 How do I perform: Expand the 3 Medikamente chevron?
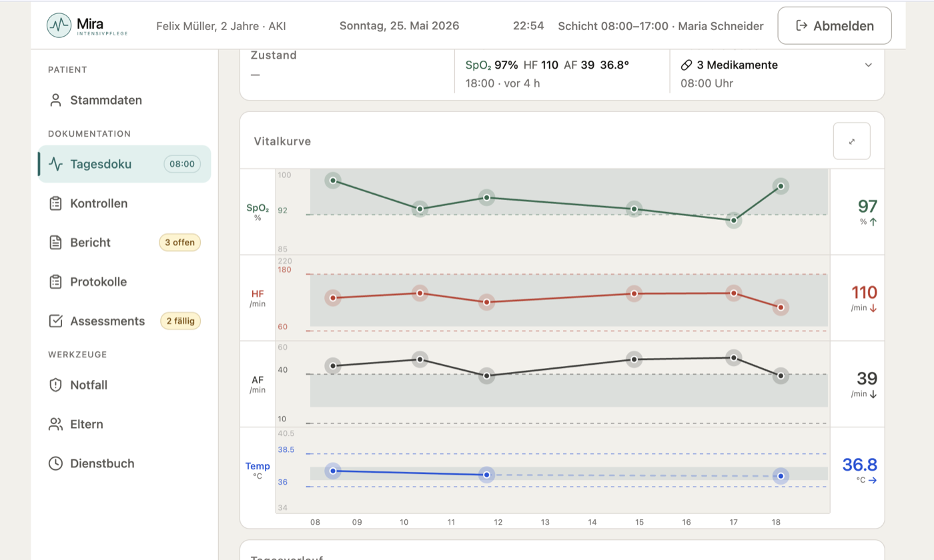click(x=869, y=65)
